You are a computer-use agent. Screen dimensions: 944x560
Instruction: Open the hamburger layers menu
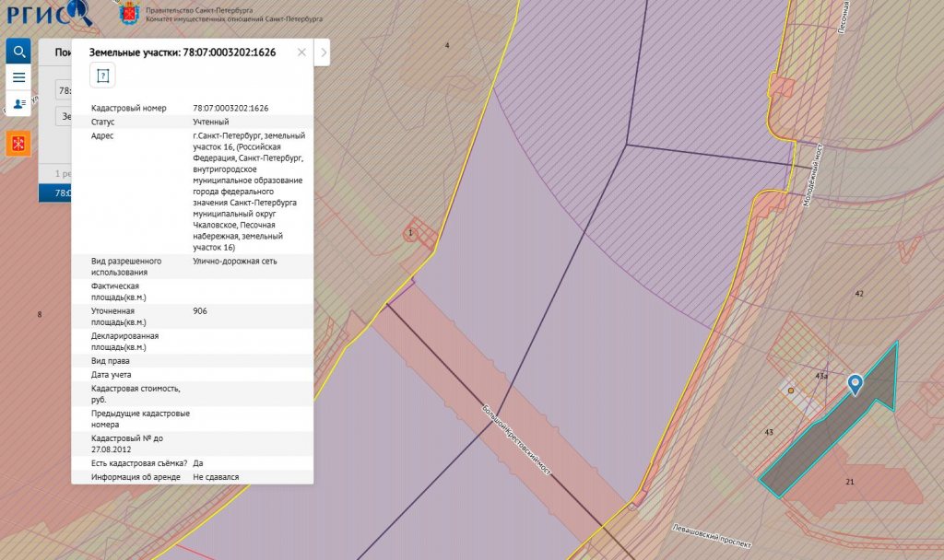pyautogui.click(x=18, y=77)
